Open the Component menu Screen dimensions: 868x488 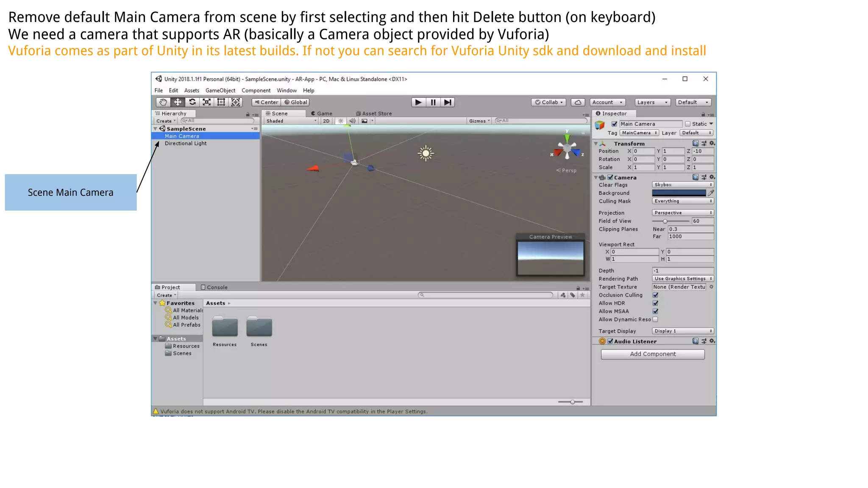256,90
